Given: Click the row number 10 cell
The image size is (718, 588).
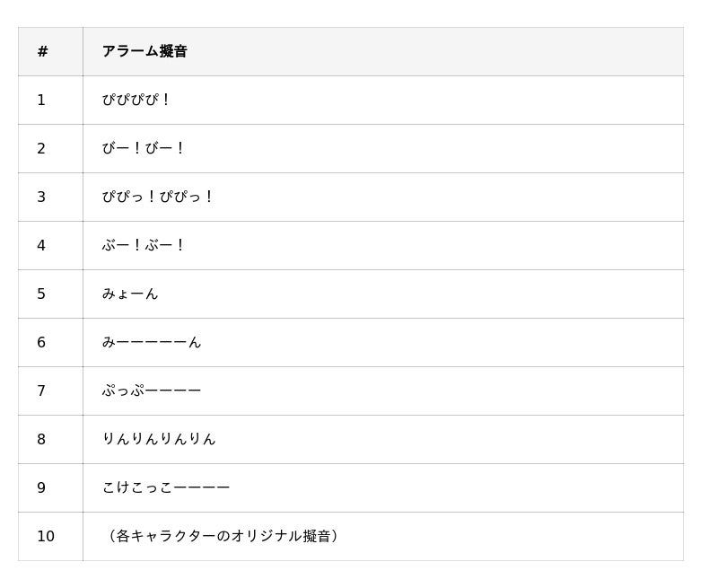Looking at the screenshot, I should [46, 537].
